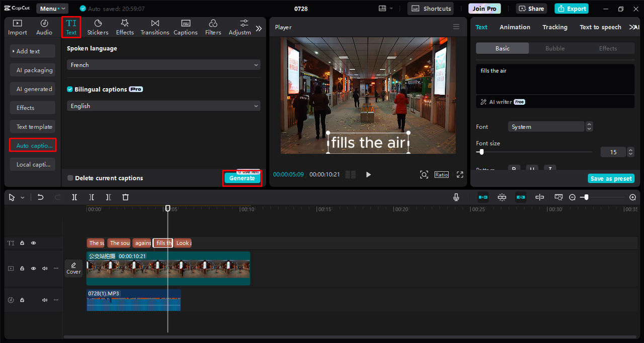Mute the video track

coord(45,268)
